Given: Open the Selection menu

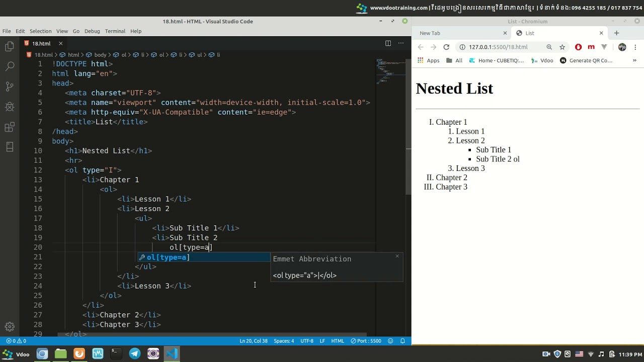Looking at the screenshot, I should coord(40,31).
